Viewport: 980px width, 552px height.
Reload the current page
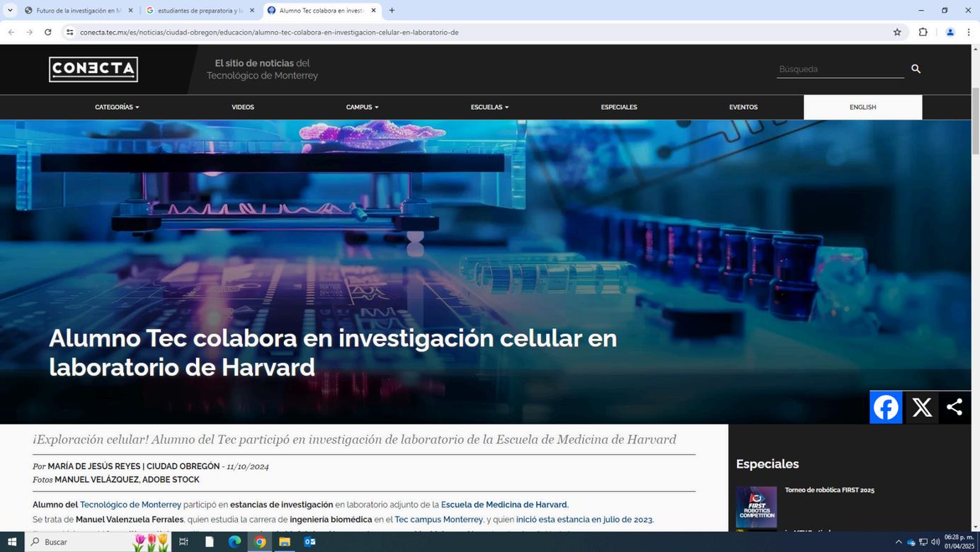click(47, 32)
